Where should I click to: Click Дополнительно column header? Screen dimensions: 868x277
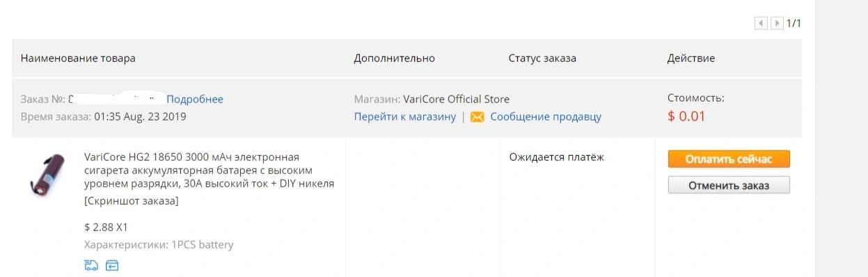[x=394, y=58]
